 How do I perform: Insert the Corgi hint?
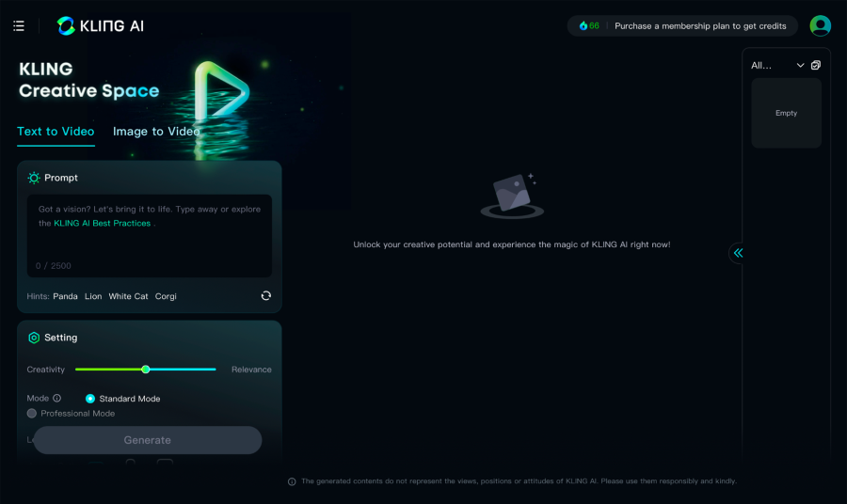pos(166,296)
